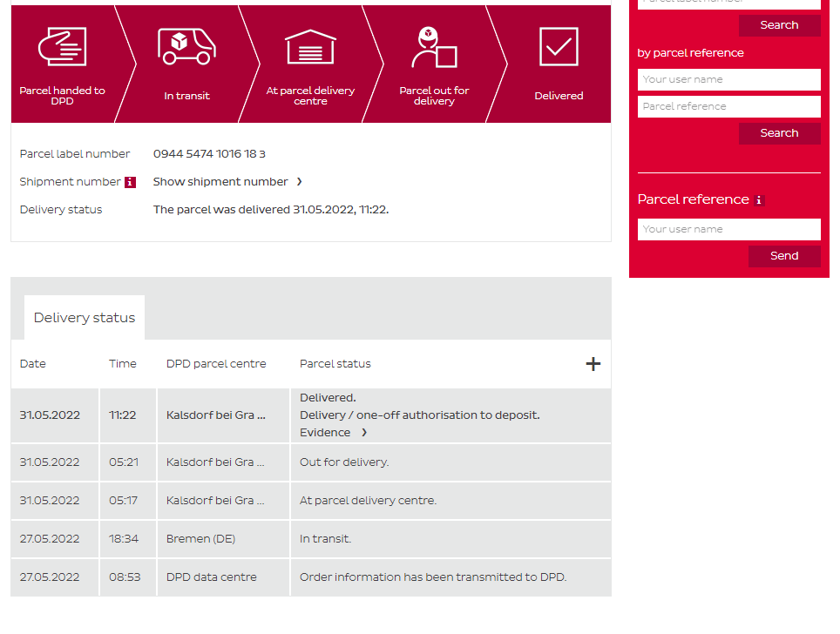Image resolution: width=840 pixels, height=634 pixels.
Task: Click the Parcel reference heading in sidebar
Action: 694,199
